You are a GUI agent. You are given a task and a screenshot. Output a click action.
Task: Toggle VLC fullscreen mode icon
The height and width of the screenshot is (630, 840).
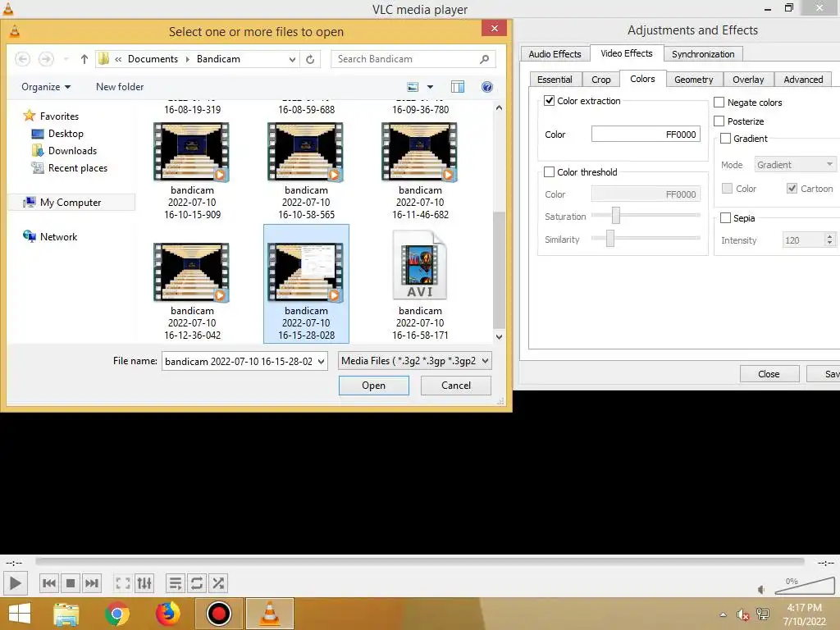(x=123, y=583)
